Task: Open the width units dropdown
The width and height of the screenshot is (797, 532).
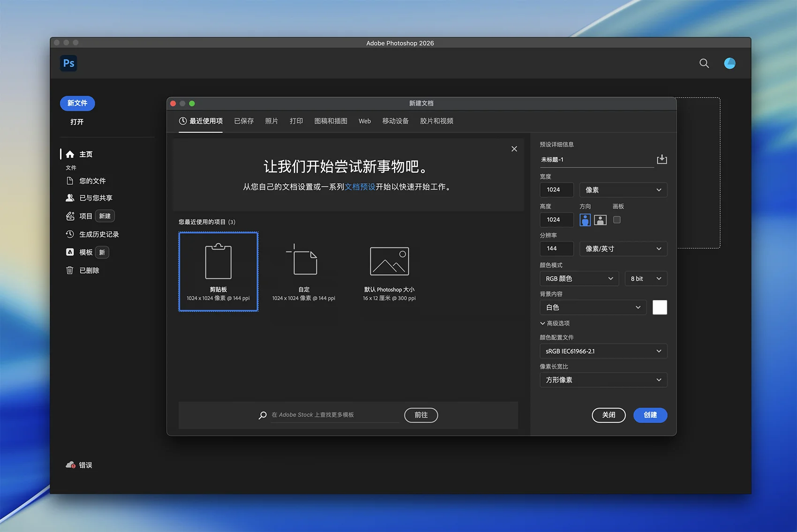Action: click(x=623, y=190)
